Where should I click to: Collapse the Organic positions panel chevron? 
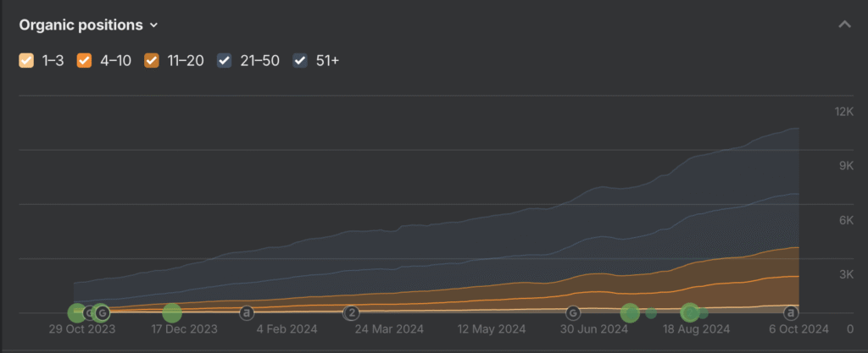pos(844,25)
